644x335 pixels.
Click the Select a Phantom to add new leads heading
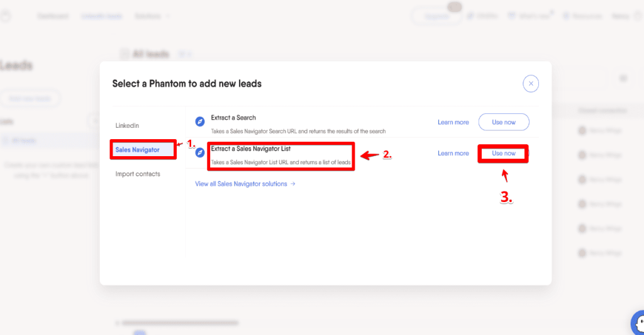click(x=187, y=84)
